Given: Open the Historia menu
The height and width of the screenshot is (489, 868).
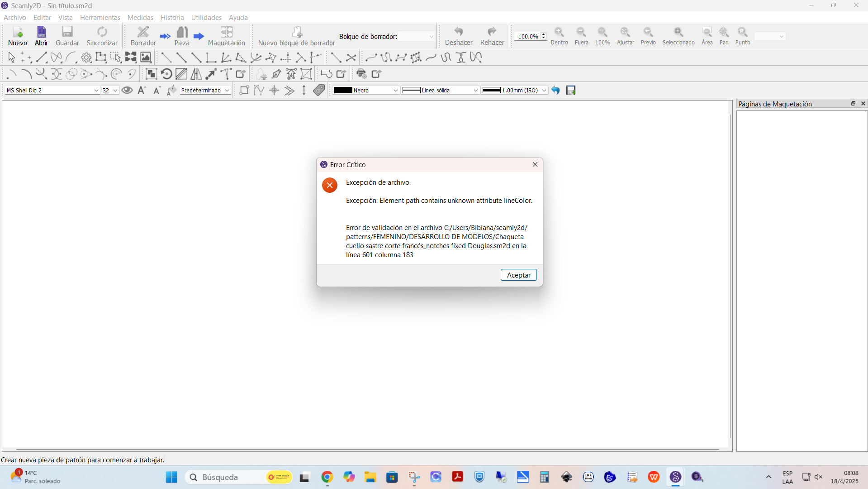Looking at the screenshot, I should tap(172, 17).
